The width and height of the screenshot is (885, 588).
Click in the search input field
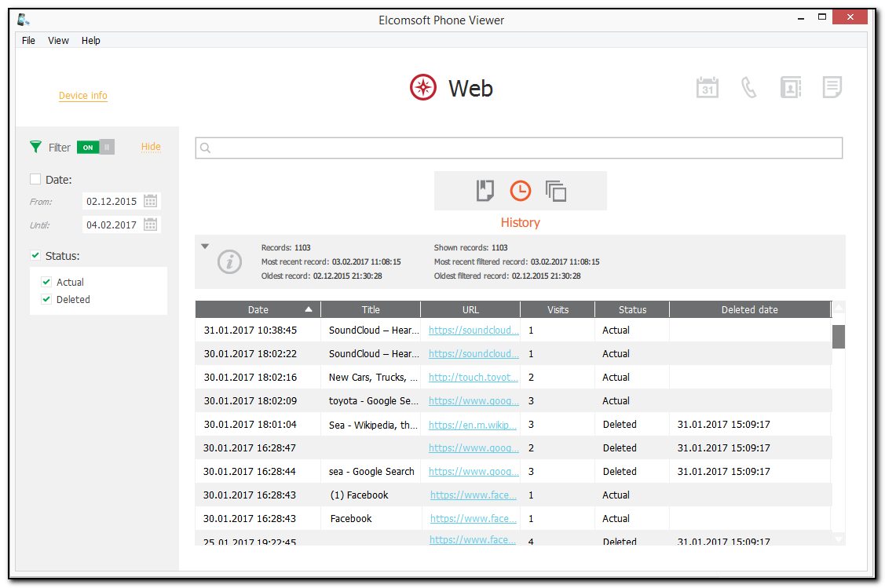coord(518,148)
